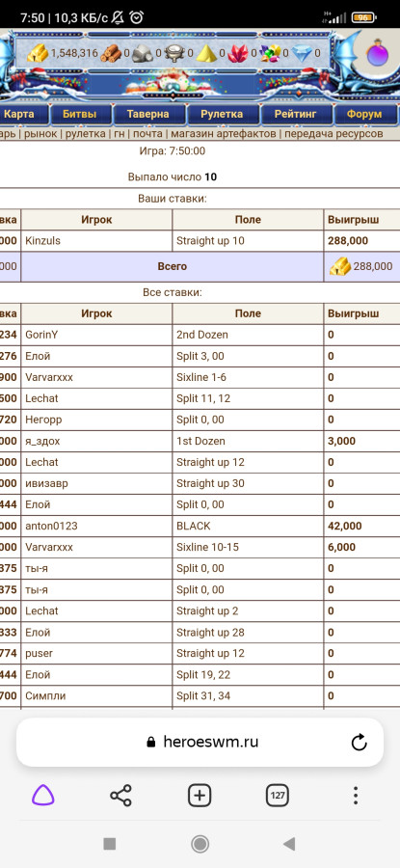Click the wood logs resource icon
Image resolution: width=400 pixels, height=868 pixels.
click(111, 53)
